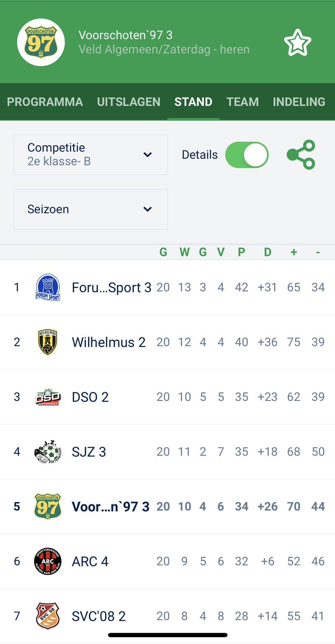The height and width of the screenshot is (644, 335).
Task: Open the Competitie dropdown
Action: [91, 155]
